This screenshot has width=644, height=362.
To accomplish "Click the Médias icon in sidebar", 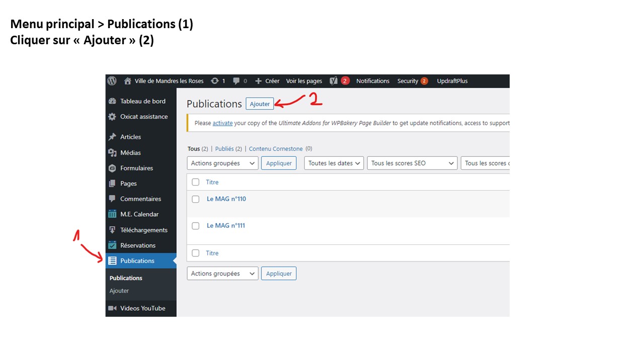I will (x=112, y=153).
